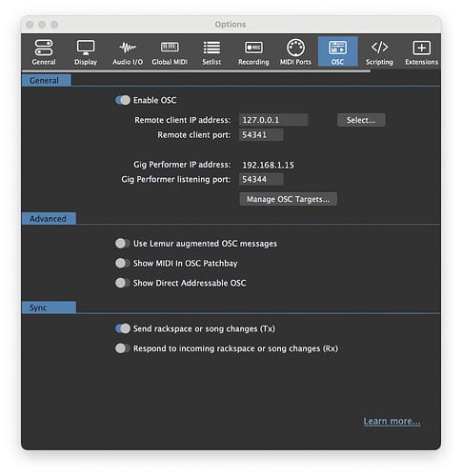
Task: Open Audio I/O settings
Action: [128, 52]
